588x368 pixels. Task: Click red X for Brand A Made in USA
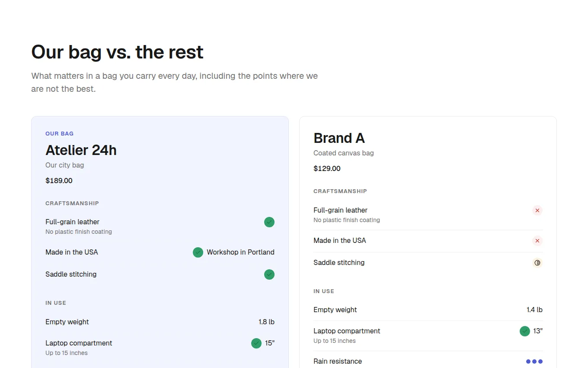coord(537,241)
